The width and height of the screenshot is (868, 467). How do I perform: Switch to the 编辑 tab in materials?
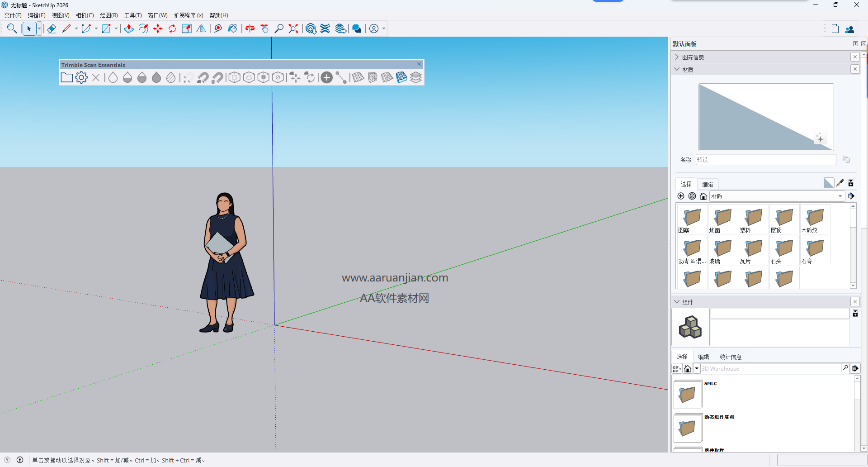coord(708,184)
